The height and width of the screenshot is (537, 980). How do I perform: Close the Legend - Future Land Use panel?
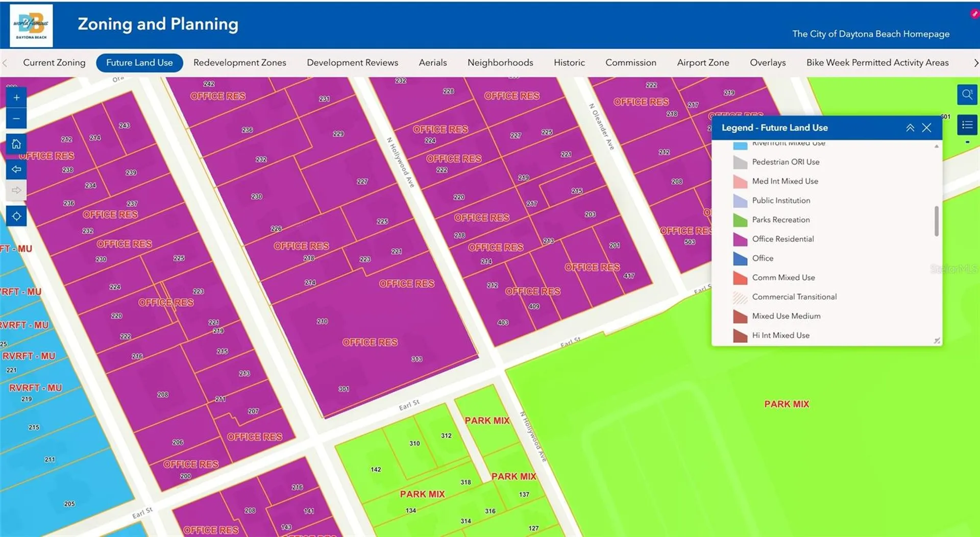(x=926, y=128)
